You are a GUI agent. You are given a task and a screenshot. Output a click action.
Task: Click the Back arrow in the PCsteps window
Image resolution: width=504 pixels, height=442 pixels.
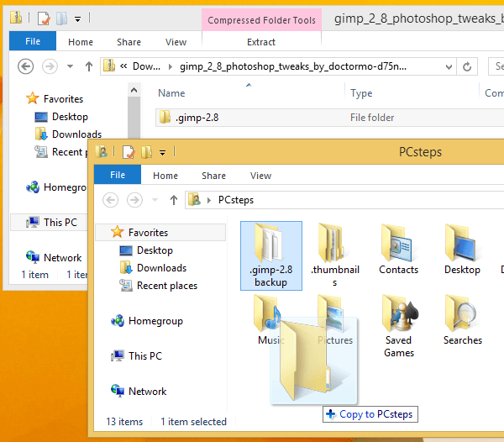[111, 200]
